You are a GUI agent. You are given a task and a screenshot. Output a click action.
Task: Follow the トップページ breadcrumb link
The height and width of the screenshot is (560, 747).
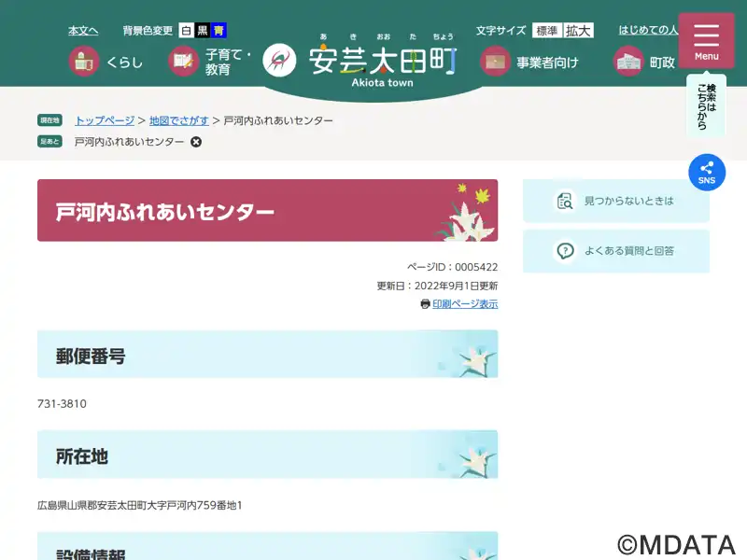click(105, 120)
